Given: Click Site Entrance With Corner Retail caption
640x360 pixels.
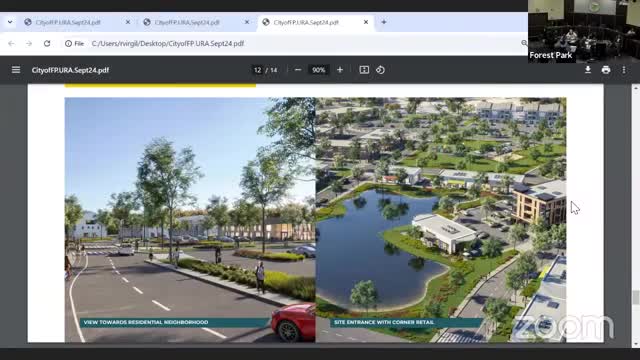Looking at the screenshot, I should (x=384, y=322).
